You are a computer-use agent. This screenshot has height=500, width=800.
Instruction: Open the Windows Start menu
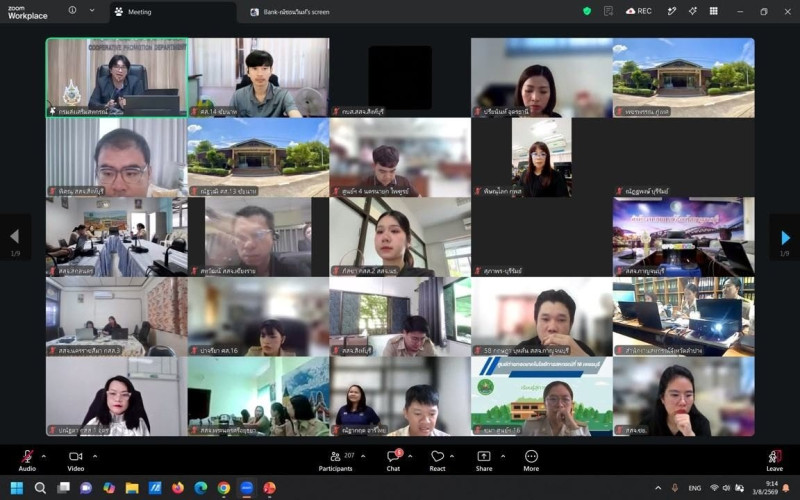click(x=17, y=488)
